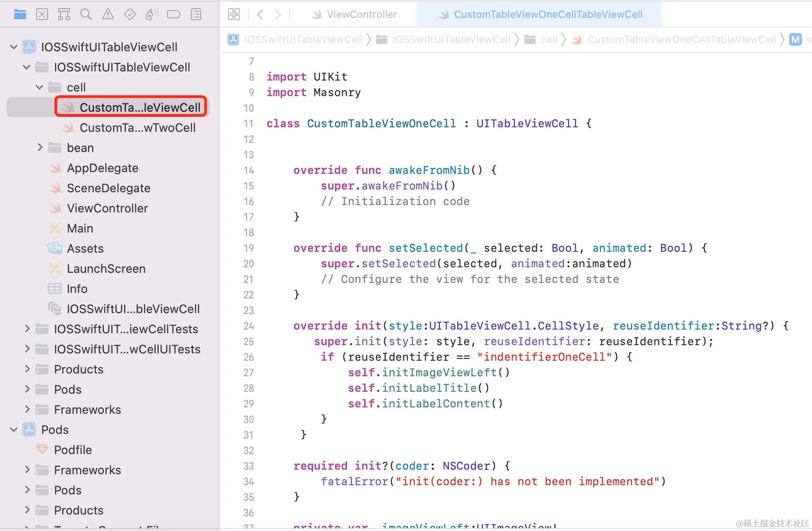
Task: Click 'import Masonry' line
Action: 314,92
